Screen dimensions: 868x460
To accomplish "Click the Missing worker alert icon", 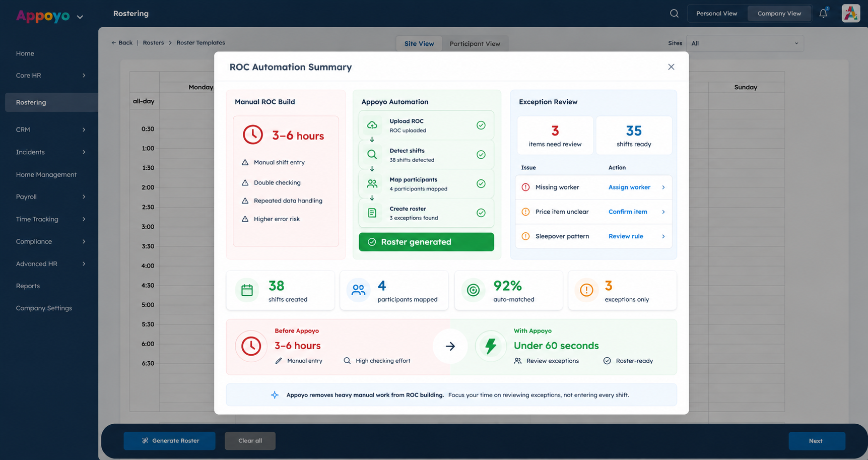I will pyautogui.click(x=525, y=187).
